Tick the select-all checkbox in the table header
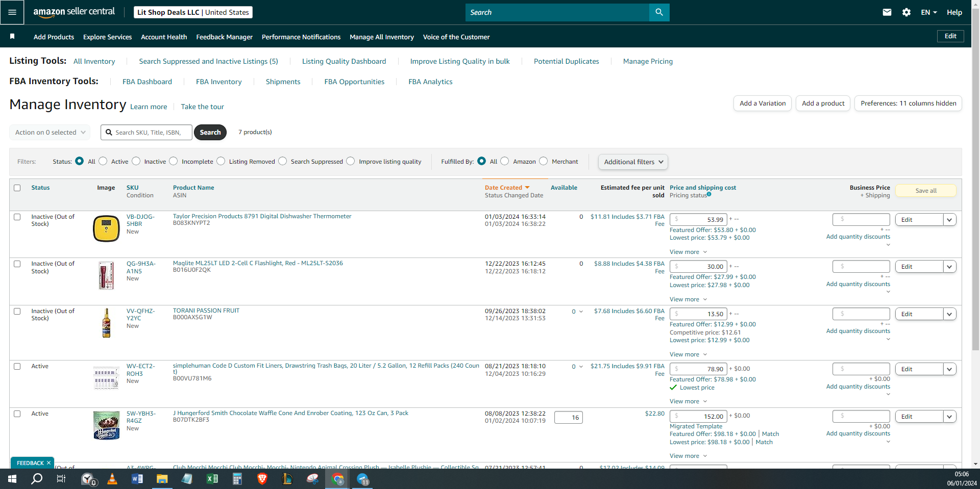Screen dimensions: 980x489 click(x=17, y=188)
